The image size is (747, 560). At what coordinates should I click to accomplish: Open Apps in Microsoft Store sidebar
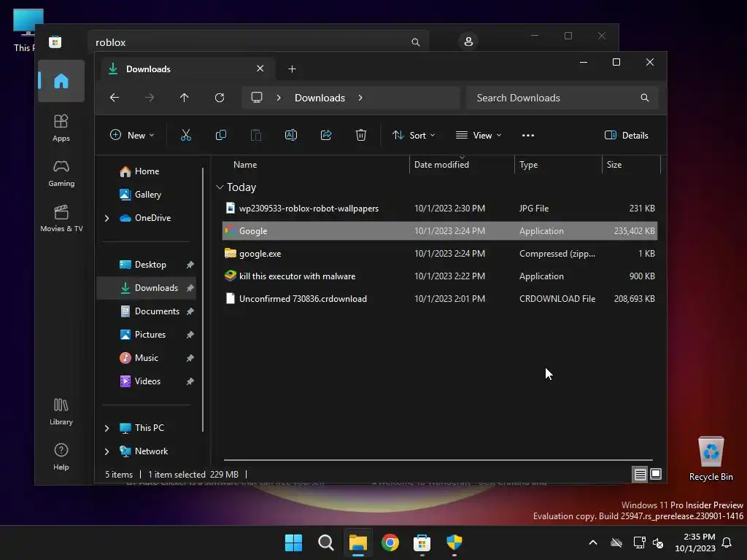[61, 128]
